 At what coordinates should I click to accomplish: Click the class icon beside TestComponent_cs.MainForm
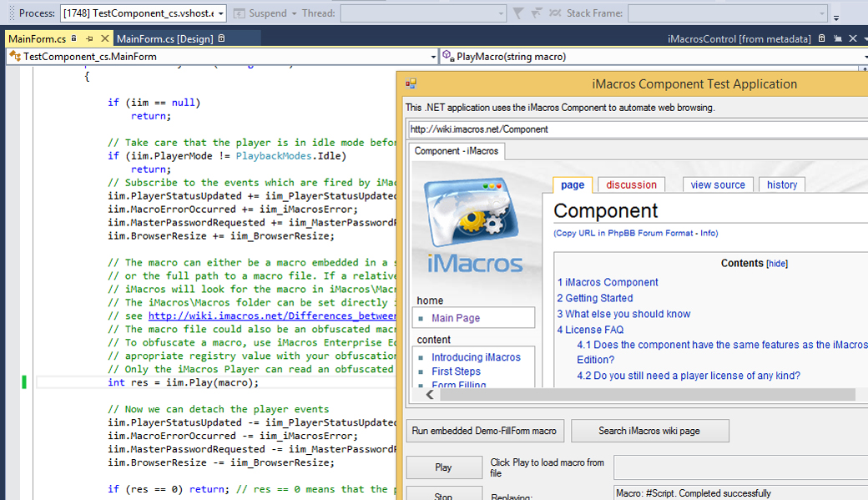pyautogui.click(x=15, y=57)
